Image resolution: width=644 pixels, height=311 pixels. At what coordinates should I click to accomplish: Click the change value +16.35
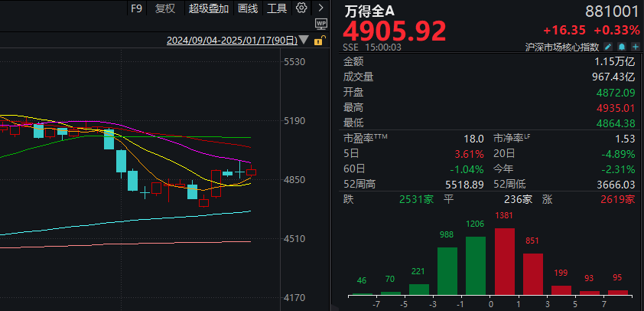point(565,30)
